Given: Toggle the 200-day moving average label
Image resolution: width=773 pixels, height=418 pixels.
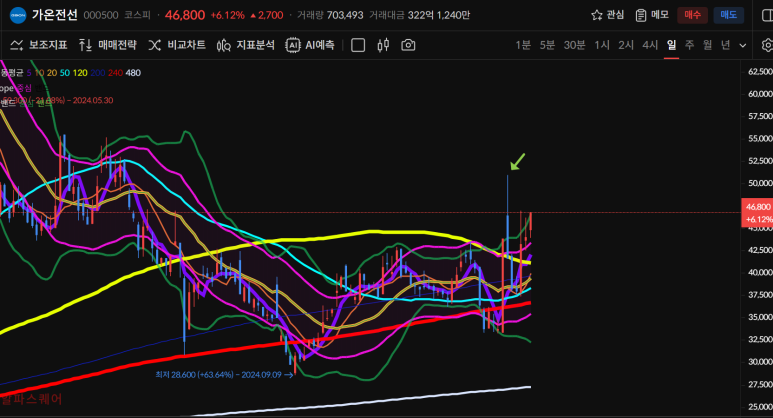Looking at the screenshot, I should click(98, 73).
